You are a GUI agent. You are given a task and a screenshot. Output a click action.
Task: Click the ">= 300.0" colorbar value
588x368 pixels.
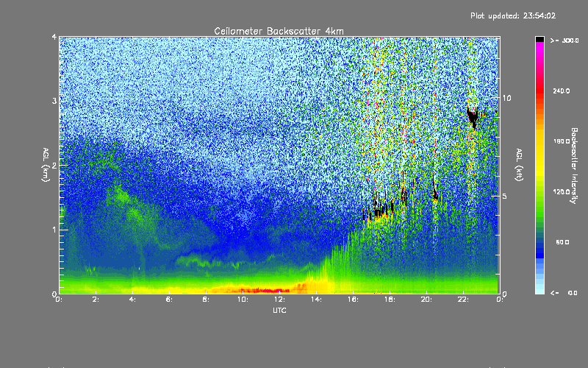(564, 40)
